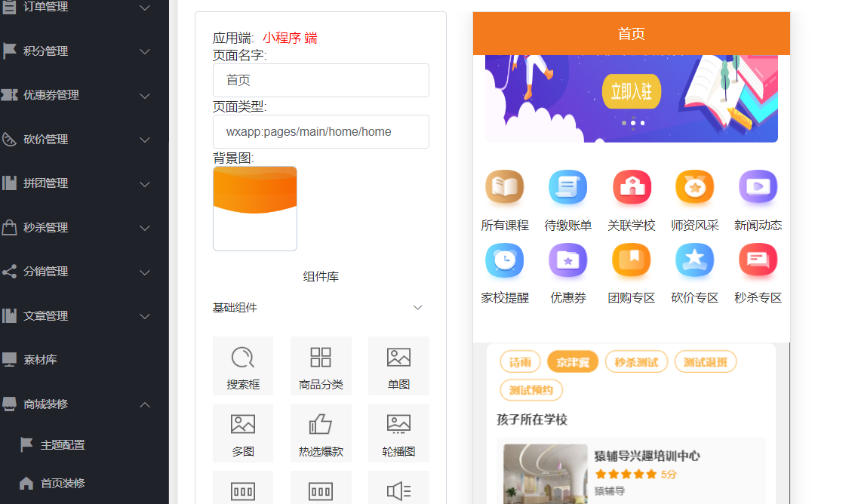Select the 京津冀 tag pill

pyautogui.click(x=573, y=362)
